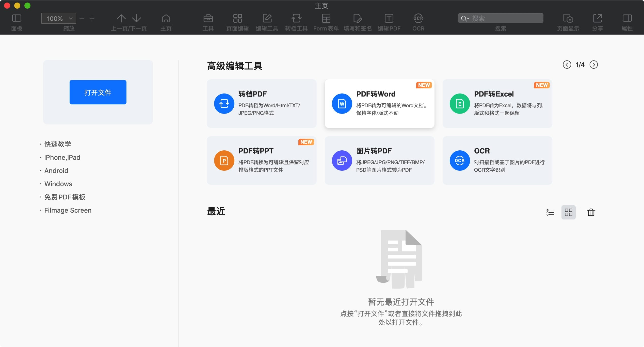Click the 编辑PDF toolbar icon

click(389, 18)
